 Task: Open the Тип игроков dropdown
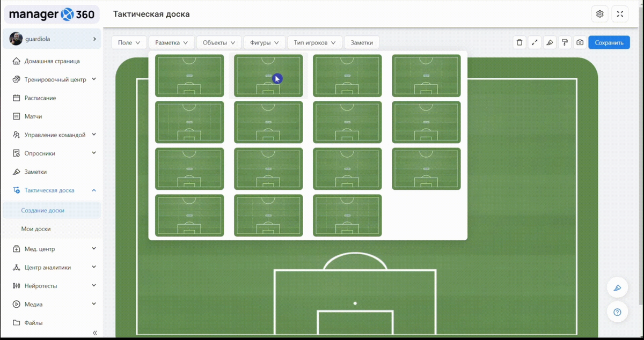[315, 42]
